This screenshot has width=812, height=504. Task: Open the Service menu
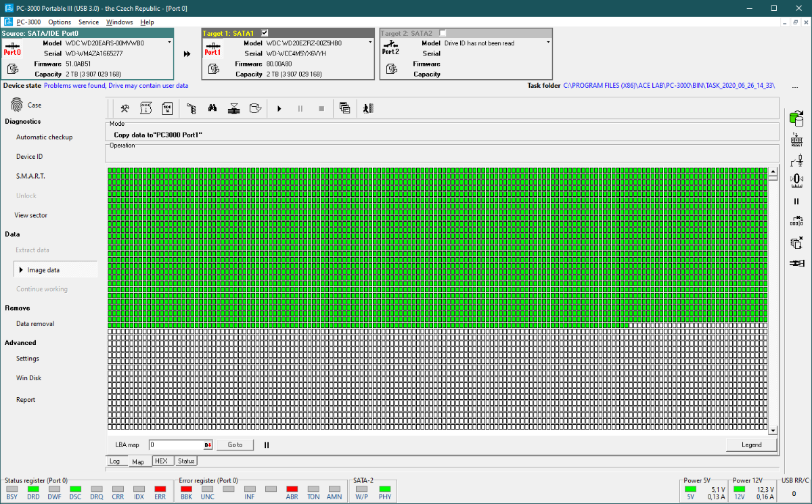pos(89,22)
